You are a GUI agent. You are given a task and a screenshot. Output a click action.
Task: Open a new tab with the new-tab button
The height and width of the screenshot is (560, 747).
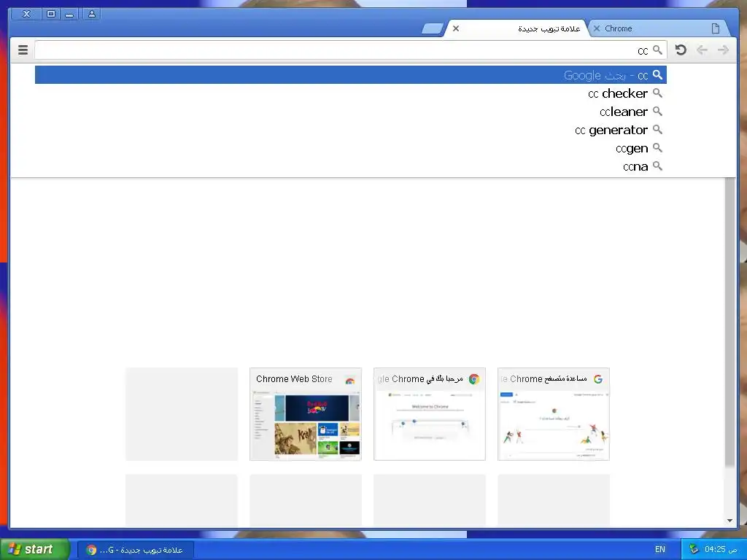coord(433,29)
